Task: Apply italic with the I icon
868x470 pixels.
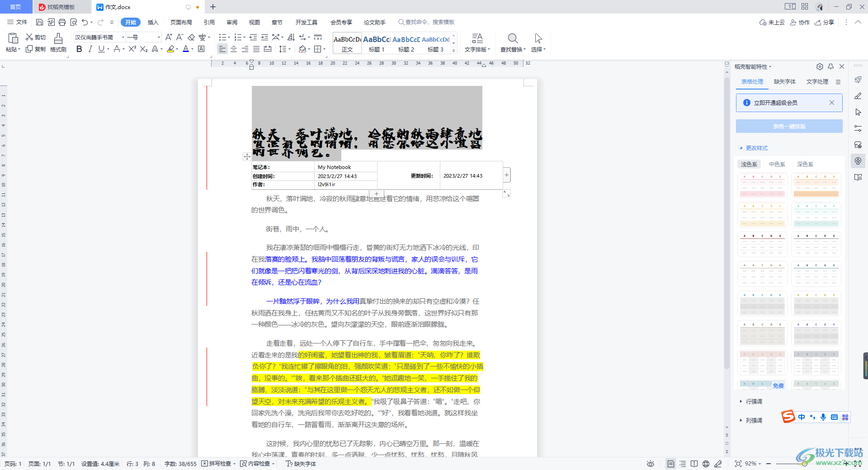Action: 90,49
